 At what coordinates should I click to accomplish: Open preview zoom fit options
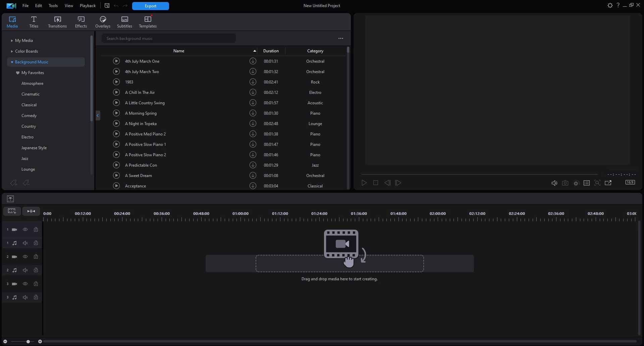[x=597, y=183]
